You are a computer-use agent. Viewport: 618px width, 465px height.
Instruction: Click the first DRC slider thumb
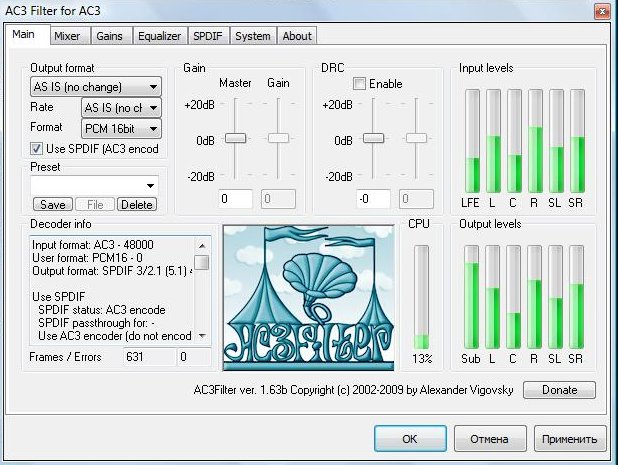[373, 138]
